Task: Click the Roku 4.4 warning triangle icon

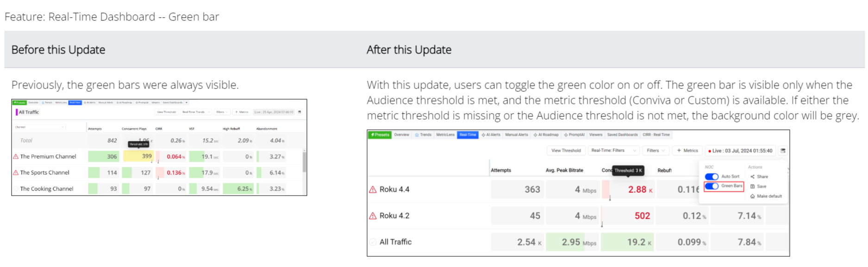Action: 373,190
